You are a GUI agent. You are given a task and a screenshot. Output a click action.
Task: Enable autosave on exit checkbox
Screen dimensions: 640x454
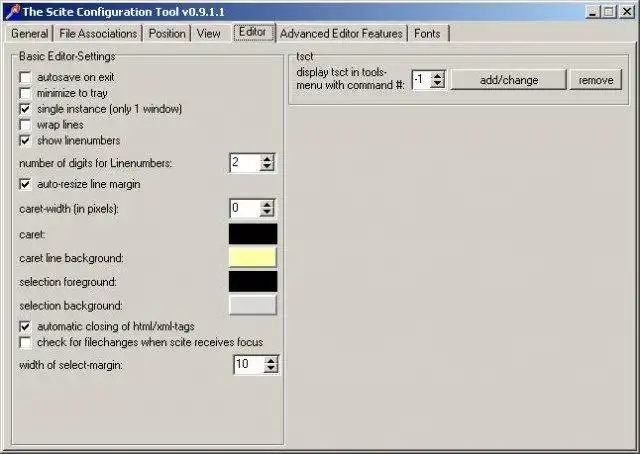[25, 77]
